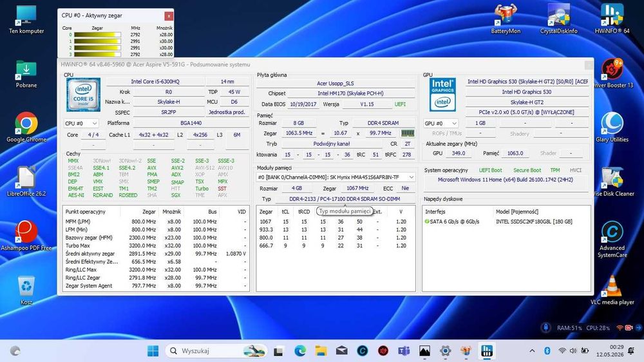This screenshot has height=362, width=644.
Task: Open Wise Disk Cleaner shortcut
Action: [613, 181]
